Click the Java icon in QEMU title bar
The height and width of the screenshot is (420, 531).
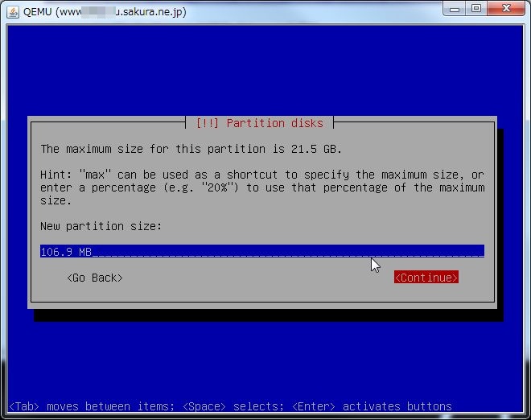pos(13,12)
